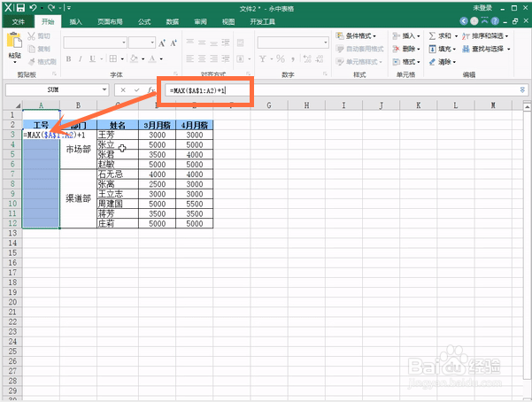Toggle Bold formatting button

pyautogui.click(x=68, y=59)
